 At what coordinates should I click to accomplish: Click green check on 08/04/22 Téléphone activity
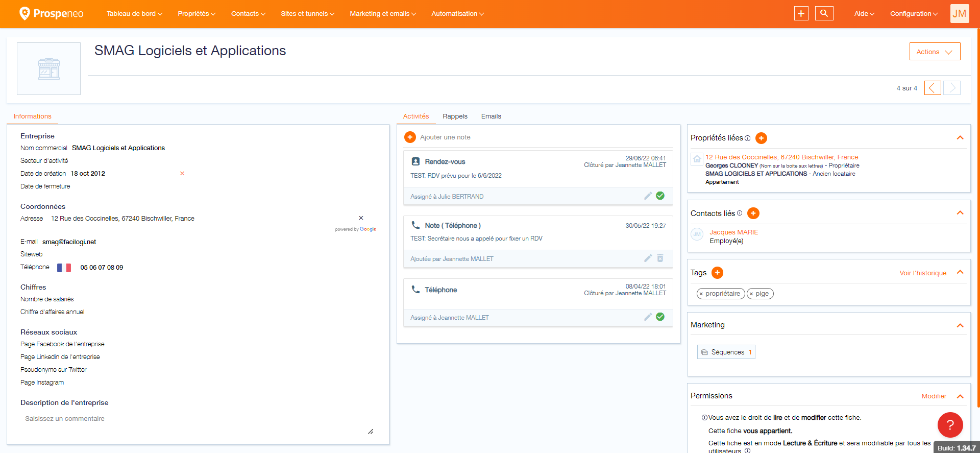click(x=660, y=317)
